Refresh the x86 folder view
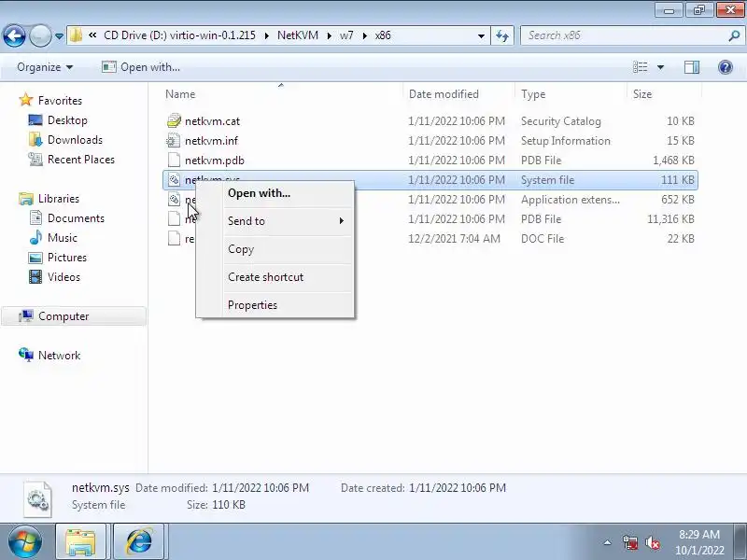This screenshot has width=747, height=560. [x=502, y=35]
